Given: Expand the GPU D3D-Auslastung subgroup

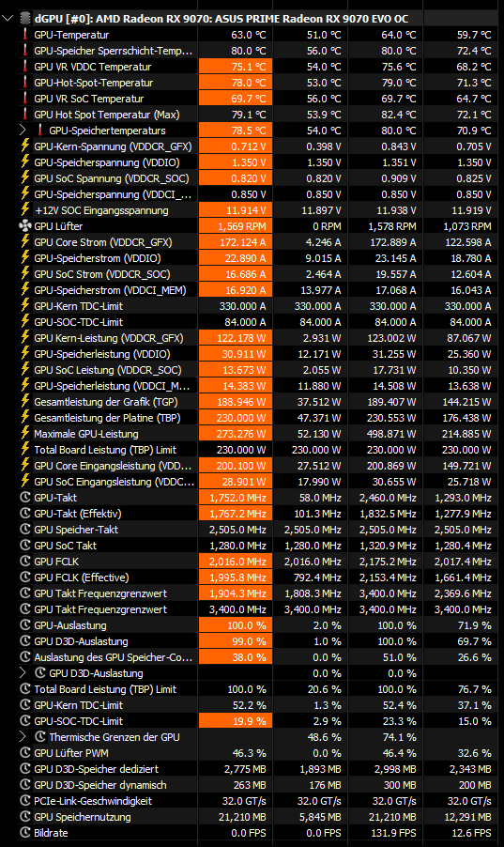Looking at the screenshot, I should coord(23,673).
